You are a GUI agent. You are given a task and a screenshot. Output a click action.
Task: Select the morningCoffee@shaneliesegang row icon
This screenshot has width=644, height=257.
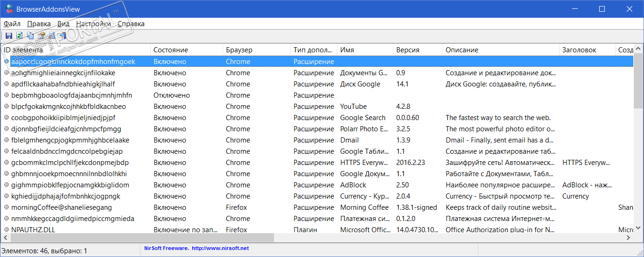click(x=7, y=207)
